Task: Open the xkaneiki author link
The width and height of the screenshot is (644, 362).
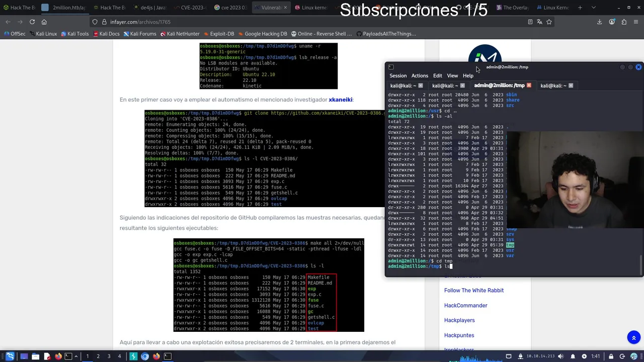Action: click(341, 100)
